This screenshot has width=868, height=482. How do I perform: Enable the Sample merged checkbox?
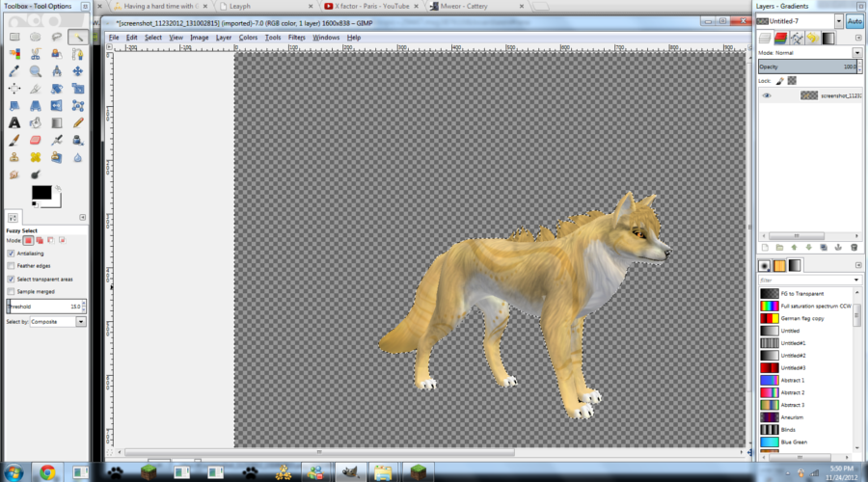[11, 292]
